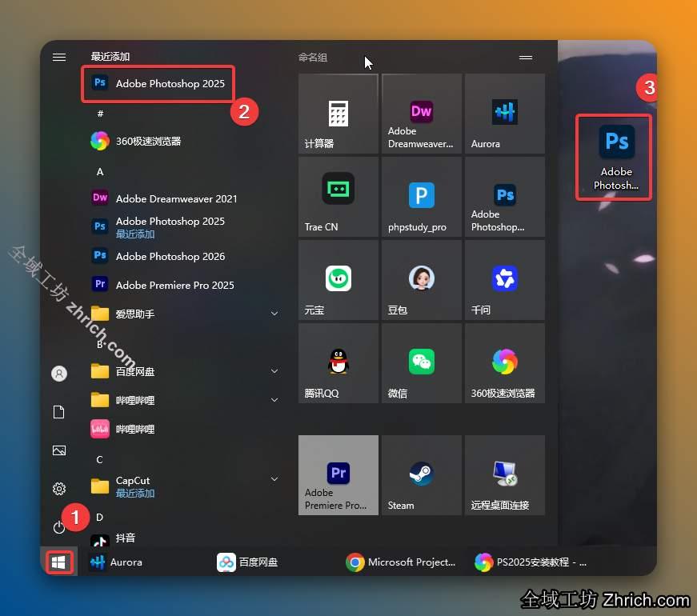Open the 豆包 tile

pos(422,280)
